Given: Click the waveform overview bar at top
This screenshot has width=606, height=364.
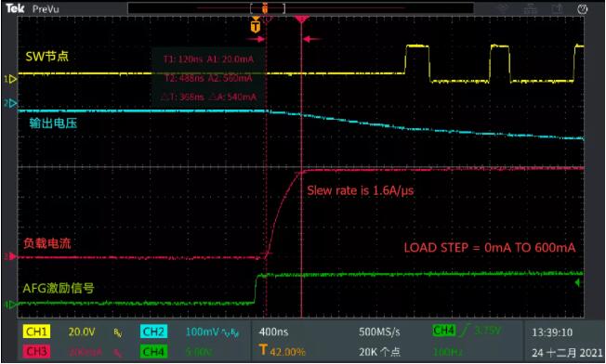Looking at the screenshot, I should (300, 8).
